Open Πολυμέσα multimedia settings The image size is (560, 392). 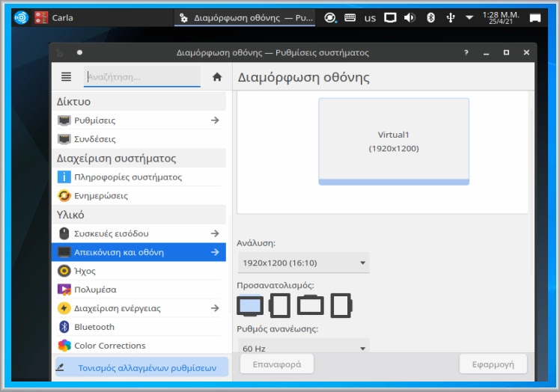(139, 290)
